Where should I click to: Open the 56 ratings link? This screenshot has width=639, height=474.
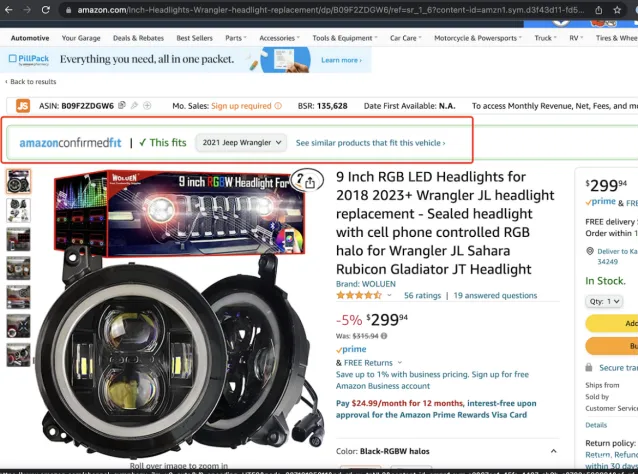click(x=422, y=295)
